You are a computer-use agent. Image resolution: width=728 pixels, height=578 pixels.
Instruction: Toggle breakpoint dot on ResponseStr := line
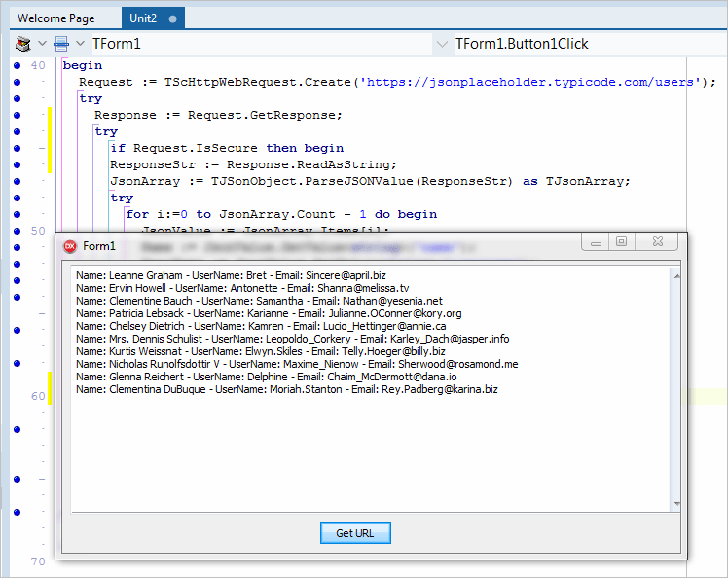(18, 164)
